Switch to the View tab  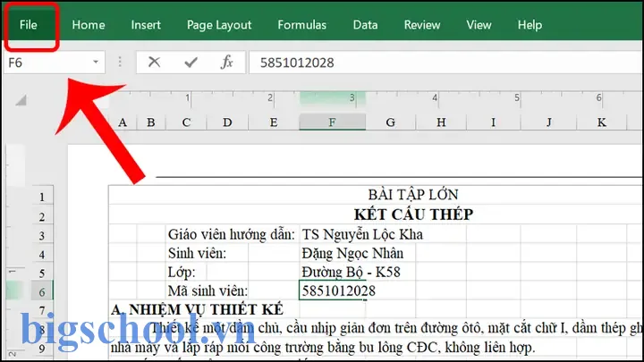click(479, 25)
